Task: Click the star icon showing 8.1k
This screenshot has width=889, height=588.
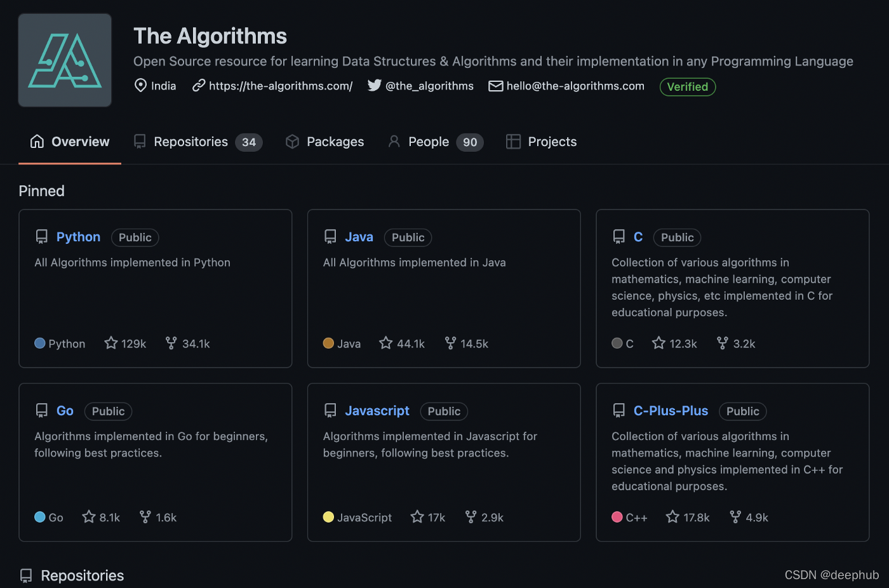Action: (89, 517)
